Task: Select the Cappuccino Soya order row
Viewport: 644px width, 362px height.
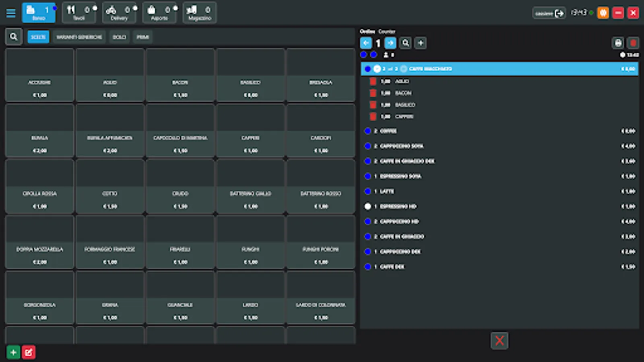Action: (500, 146)
